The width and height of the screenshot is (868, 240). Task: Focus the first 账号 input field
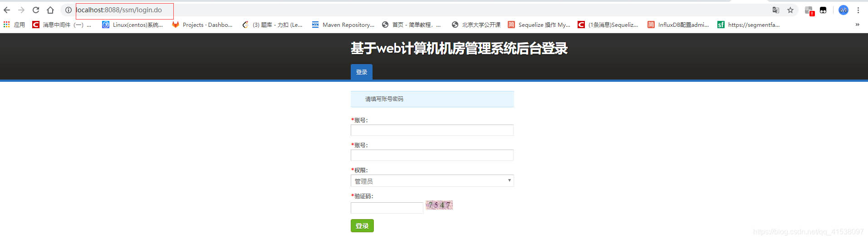432,130
